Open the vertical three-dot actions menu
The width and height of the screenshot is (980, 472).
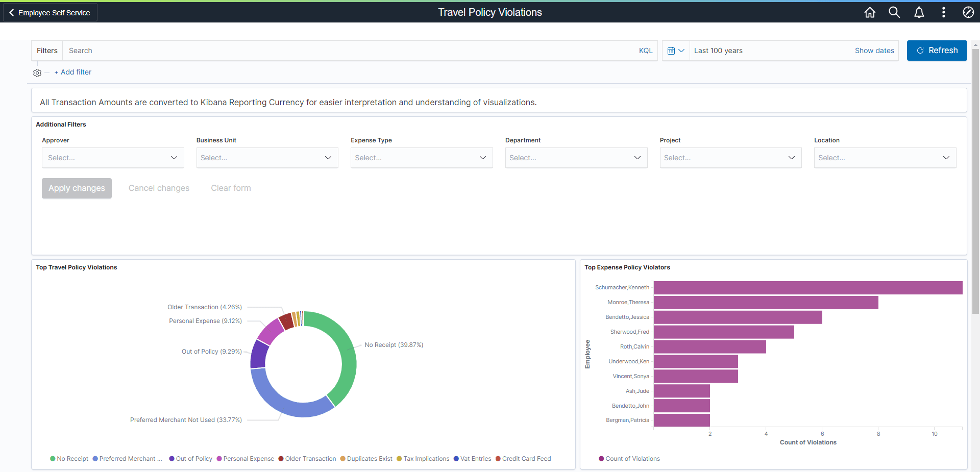pos(943,12)
